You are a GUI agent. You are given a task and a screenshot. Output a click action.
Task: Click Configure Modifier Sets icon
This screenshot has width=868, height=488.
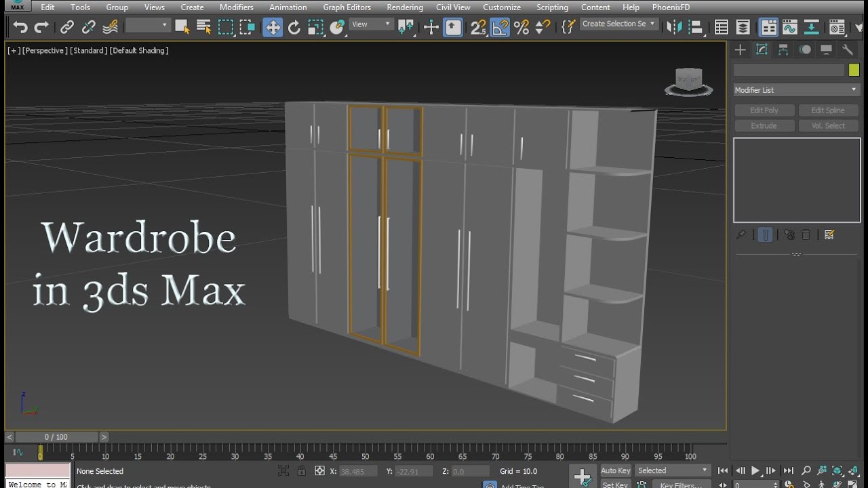pyautogui.click(x=829, y=235)
